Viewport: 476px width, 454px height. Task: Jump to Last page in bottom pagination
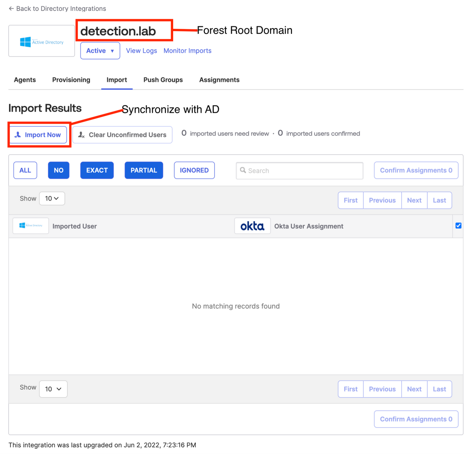(440, 389)
